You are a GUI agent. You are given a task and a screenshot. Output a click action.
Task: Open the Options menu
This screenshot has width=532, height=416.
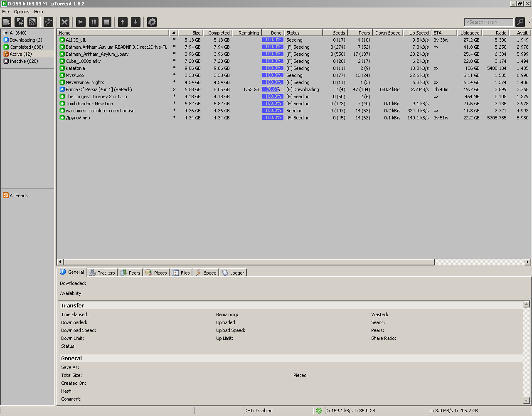click(x=22, y=12)
